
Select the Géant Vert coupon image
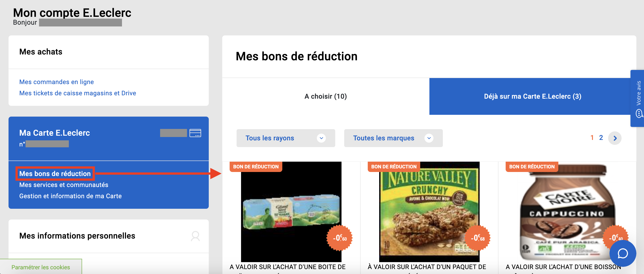[291, 211]
